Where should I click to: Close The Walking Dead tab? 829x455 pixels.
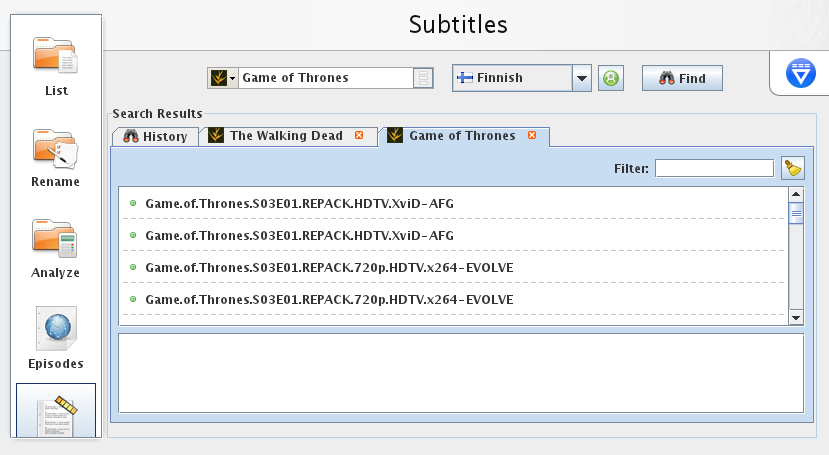[x=359, y=135]
